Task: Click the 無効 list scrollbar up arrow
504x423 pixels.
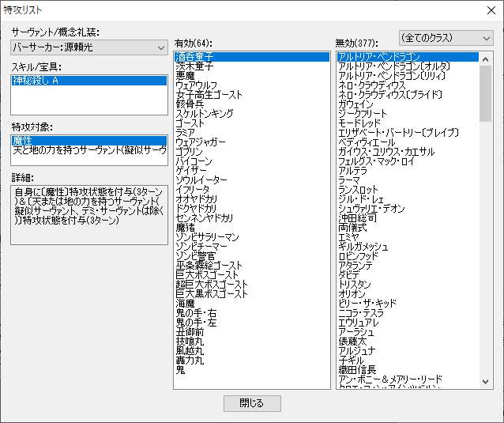Action: (x=486, y=58)
